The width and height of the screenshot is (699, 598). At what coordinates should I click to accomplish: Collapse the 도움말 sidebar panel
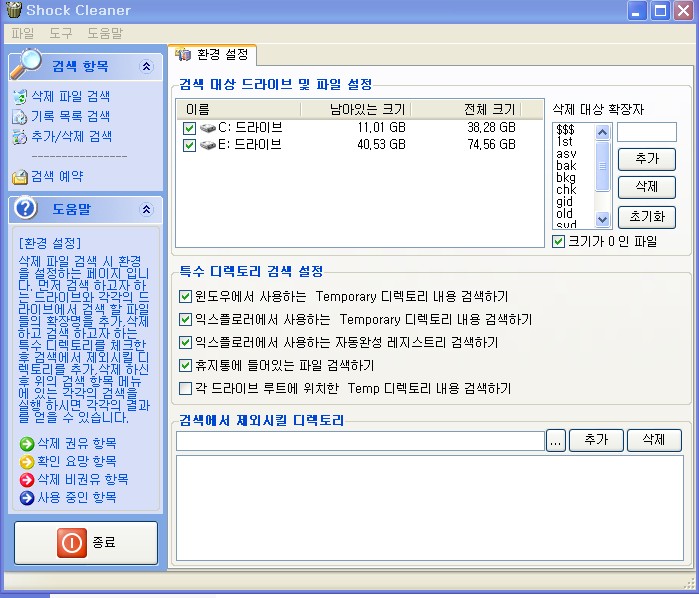click(x=146, y=209)
